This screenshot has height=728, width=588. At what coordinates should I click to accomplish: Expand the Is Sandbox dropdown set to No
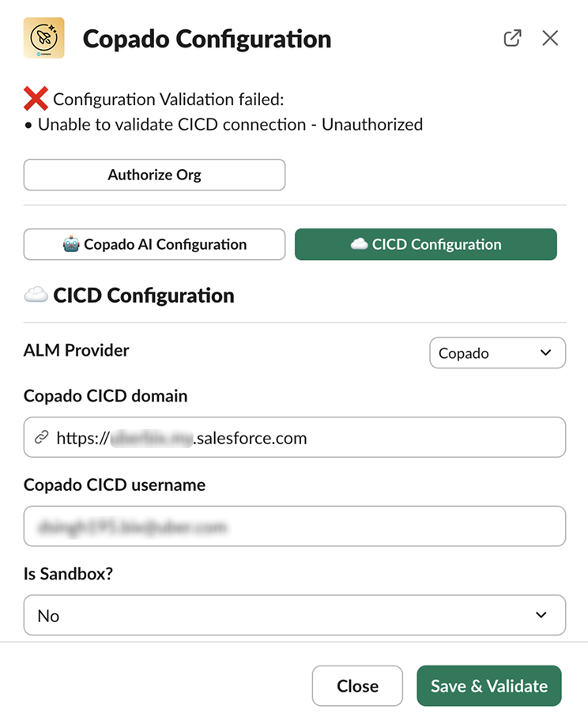tap(294, 616)
